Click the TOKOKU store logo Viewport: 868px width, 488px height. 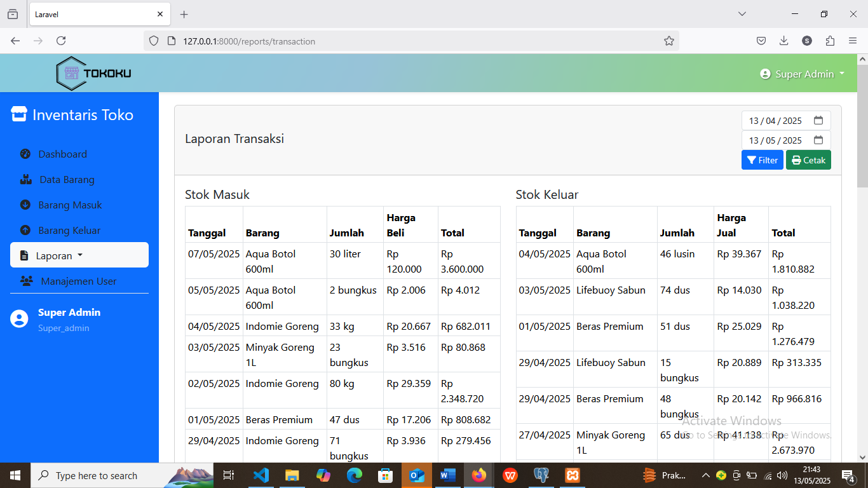point(93,73)
